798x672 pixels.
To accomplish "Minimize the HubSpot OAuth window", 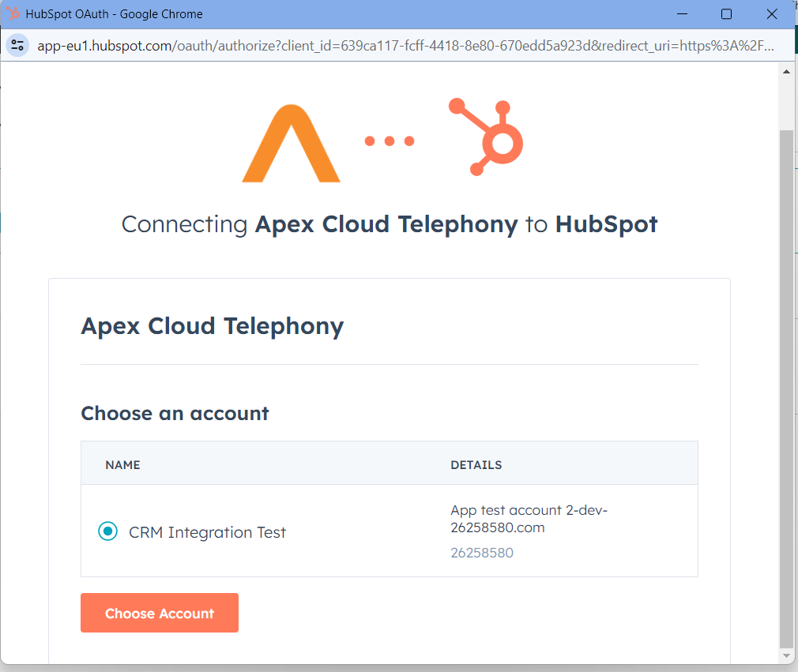I will coord(682,13).
